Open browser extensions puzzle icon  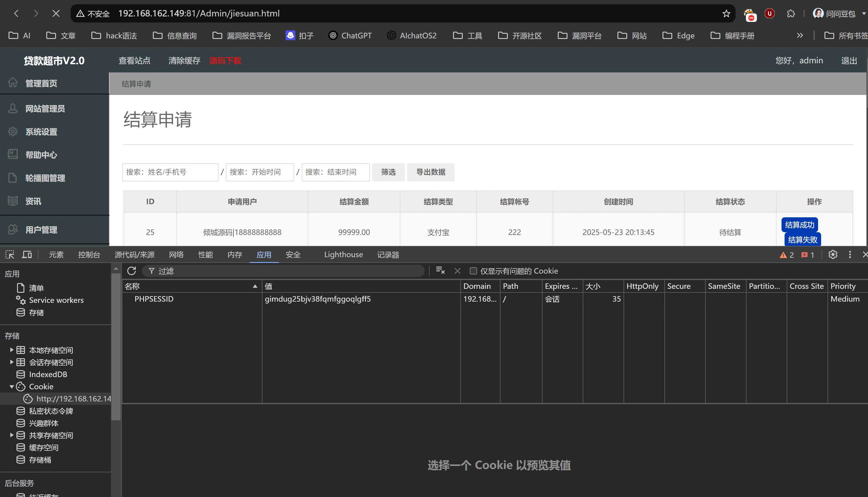(x=791, y=14)
